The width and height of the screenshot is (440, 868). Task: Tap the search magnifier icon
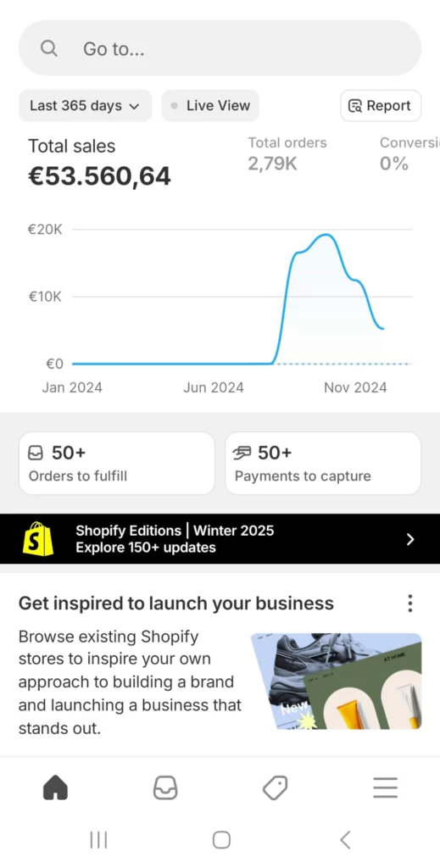click(x=48, y=48)
